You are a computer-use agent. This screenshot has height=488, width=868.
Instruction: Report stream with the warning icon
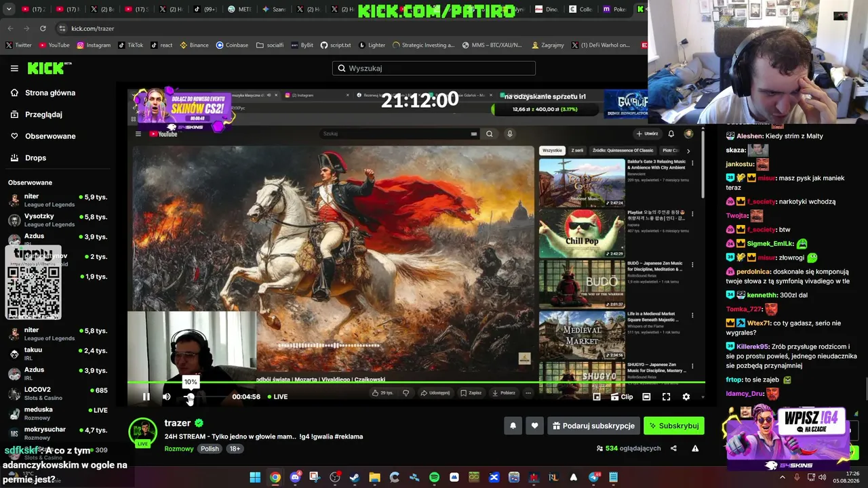(695, 448)
